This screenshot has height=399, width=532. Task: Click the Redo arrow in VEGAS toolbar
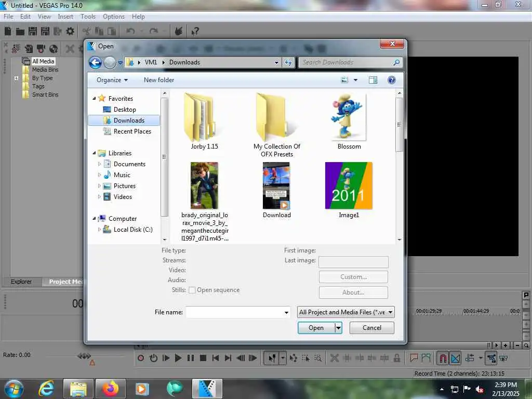pyautogui.click(x=154, y=31)
